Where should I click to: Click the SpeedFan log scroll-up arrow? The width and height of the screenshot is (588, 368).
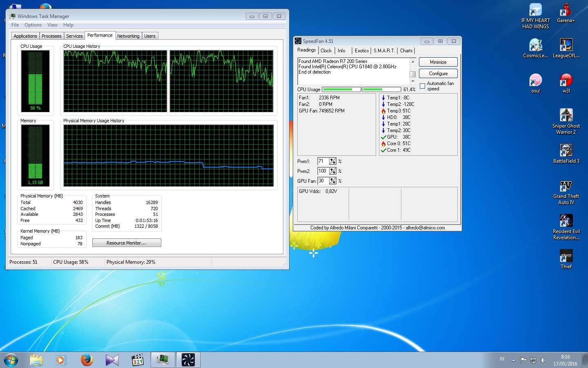click(413, 62)
